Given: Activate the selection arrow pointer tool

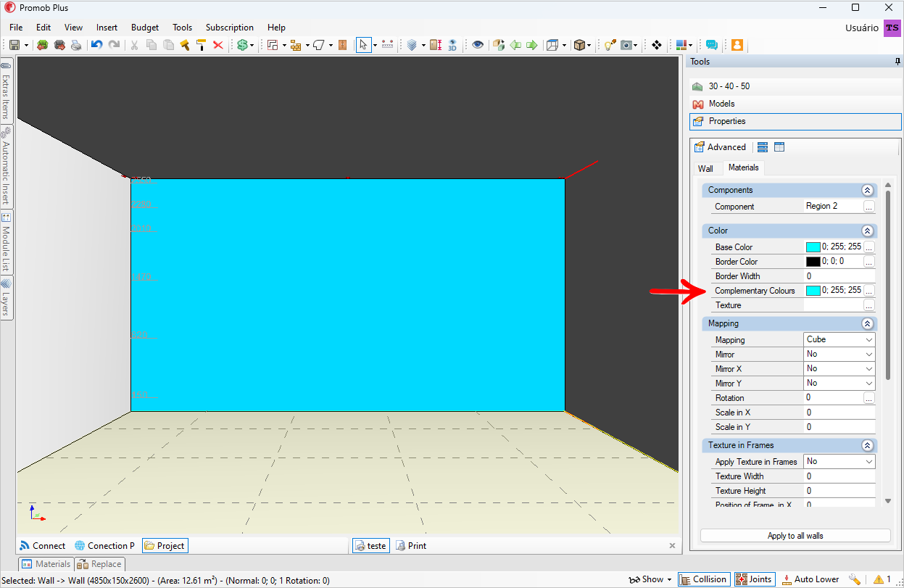Looking at the screenshot, I should pos(363,45).
